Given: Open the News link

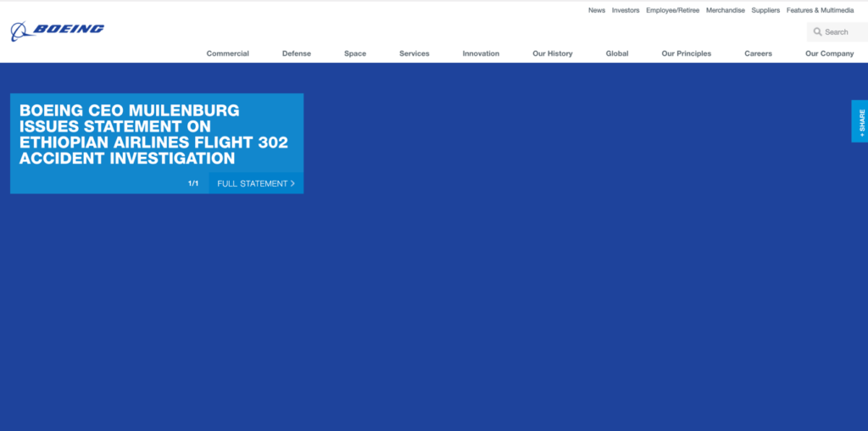Looking at the screenshot, I should (596, 10).
